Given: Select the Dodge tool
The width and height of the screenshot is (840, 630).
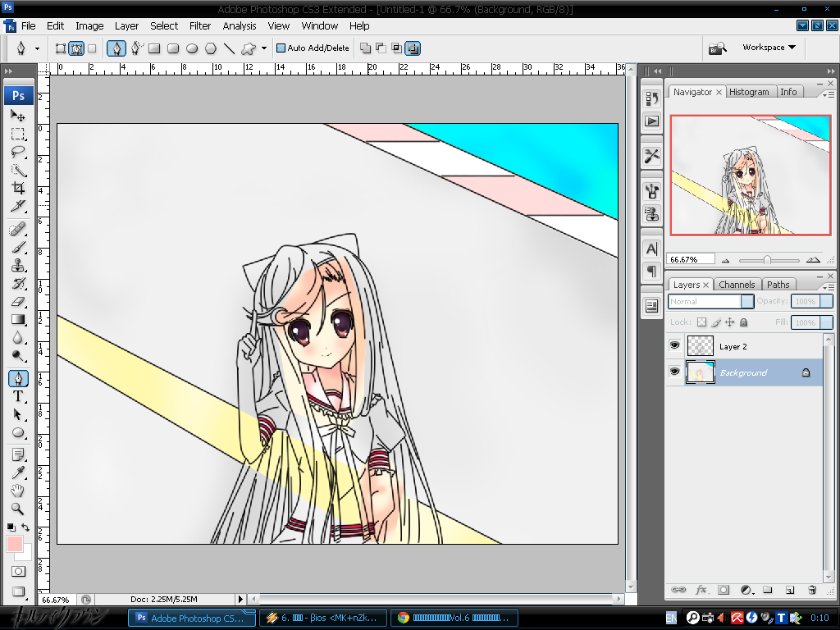Looking at the screenshot, I should (18, 356).
